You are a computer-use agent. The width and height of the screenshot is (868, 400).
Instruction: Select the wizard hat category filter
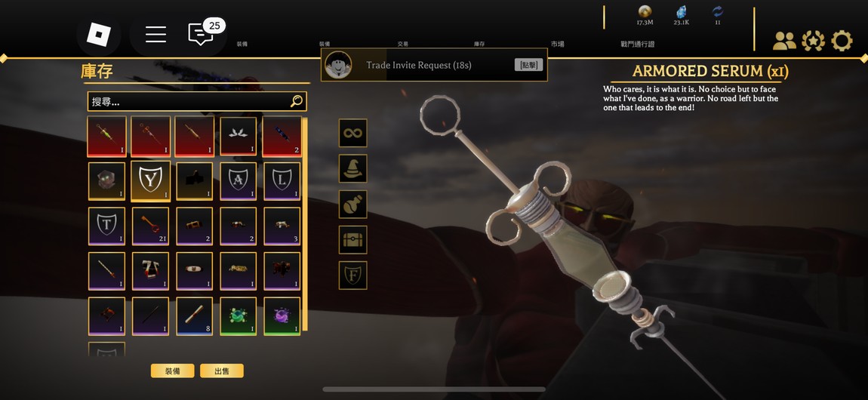tap(352, 169)
